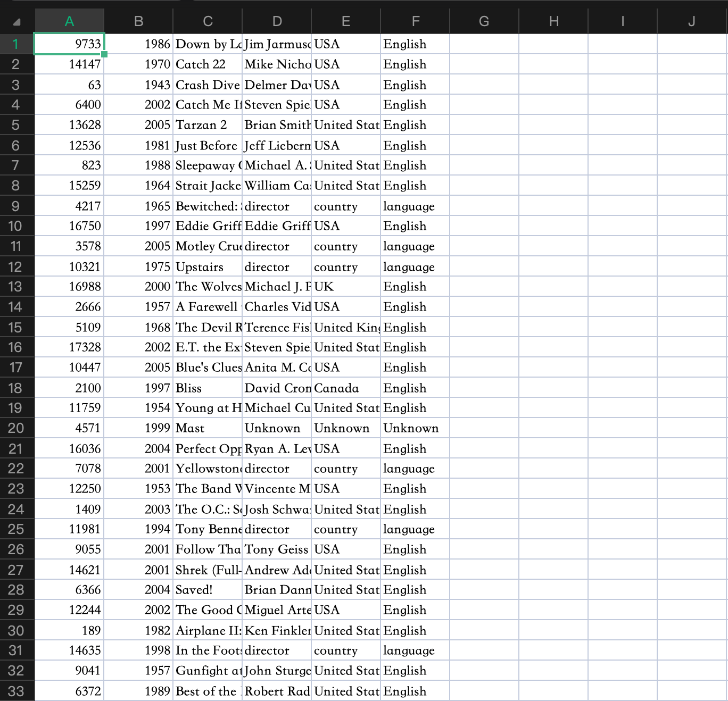This screenshot has width=728, height=701.
Task: Click 'Best of the' title cell
Action: pos(208,691)
